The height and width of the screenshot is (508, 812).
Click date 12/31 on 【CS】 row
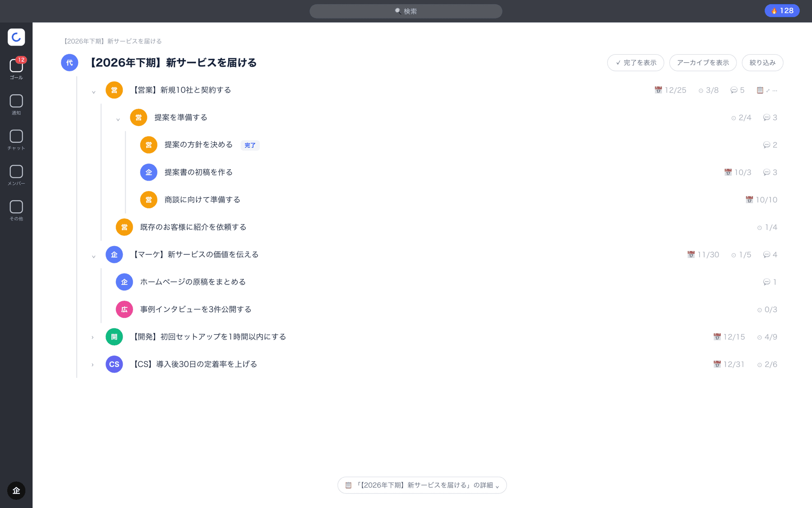729,364
